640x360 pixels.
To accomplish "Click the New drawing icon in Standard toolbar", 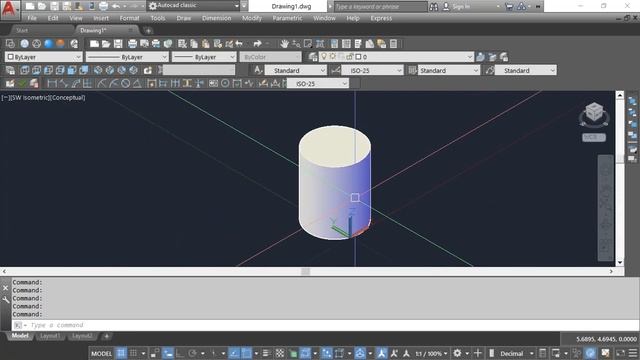I will click(x=94, y=44).
